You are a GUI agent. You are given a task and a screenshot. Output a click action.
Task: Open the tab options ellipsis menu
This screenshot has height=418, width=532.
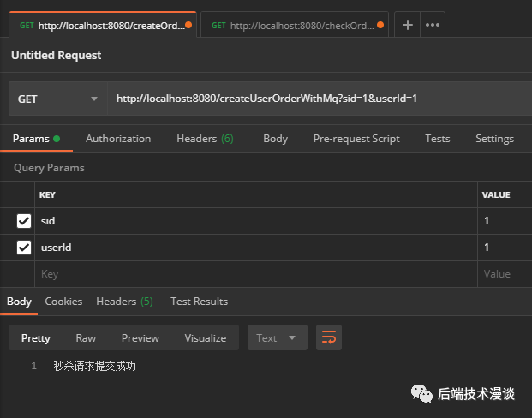click(x=433, y=25)
